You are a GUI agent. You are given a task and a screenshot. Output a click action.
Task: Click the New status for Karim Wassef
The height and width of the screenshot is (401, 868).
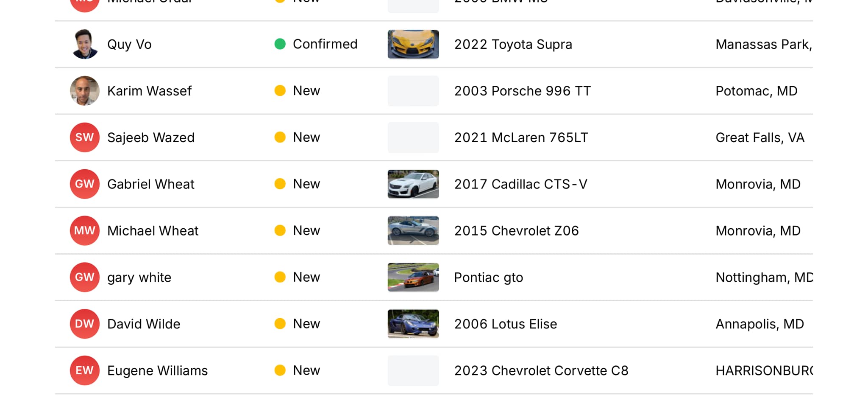(x=306, y=91)
